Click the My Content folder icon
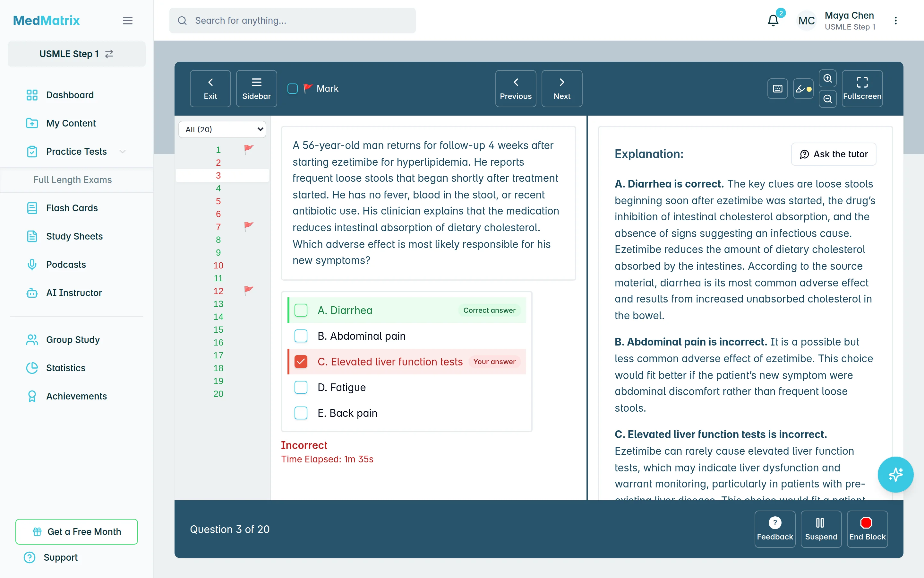This screenshot has height=578, width=924. point(32,124)
